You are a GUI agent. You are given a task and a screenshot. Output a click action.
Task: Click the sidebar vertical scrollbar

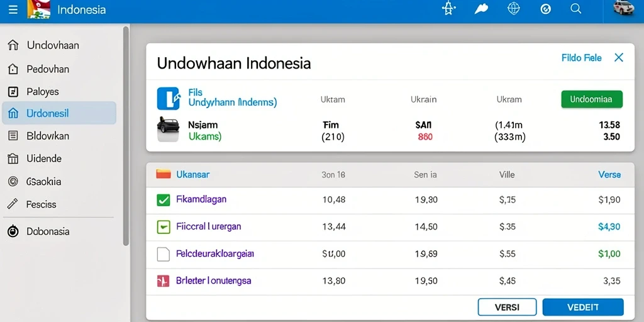coord(126,136)
